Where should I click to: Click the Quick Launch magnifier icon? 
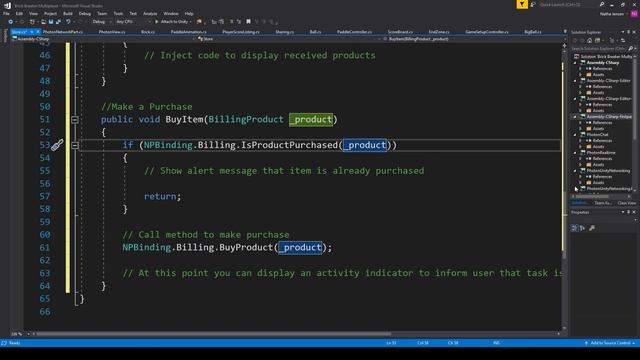click(x=602, y=4)
